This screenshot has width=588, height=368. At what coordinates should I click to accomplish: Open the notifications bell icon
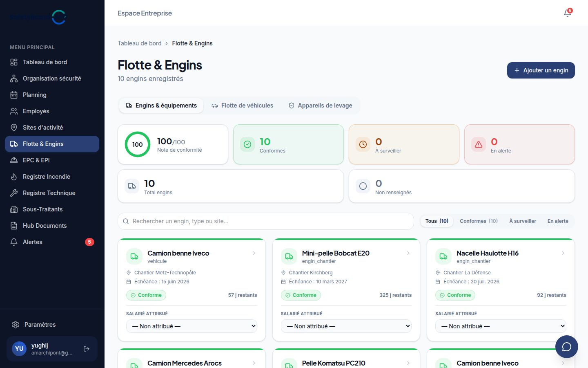click(568, 13)
